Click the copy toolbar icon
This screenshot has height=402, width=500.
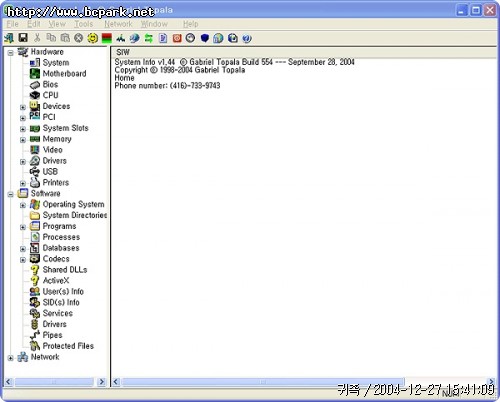click(51, 38)
